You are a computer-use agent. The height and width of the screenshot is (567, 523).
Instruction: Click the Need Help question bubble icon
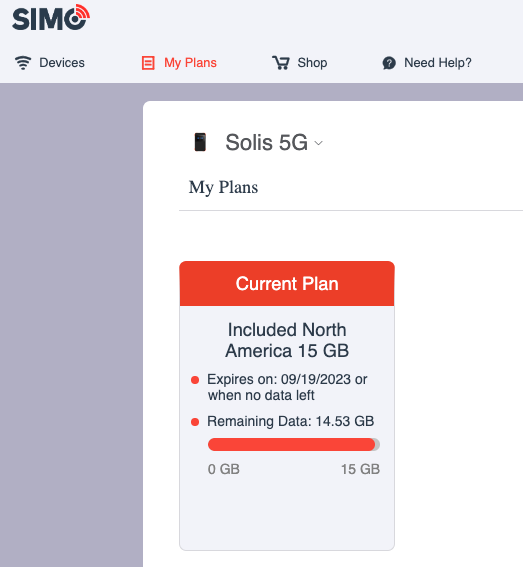point(389,63)
